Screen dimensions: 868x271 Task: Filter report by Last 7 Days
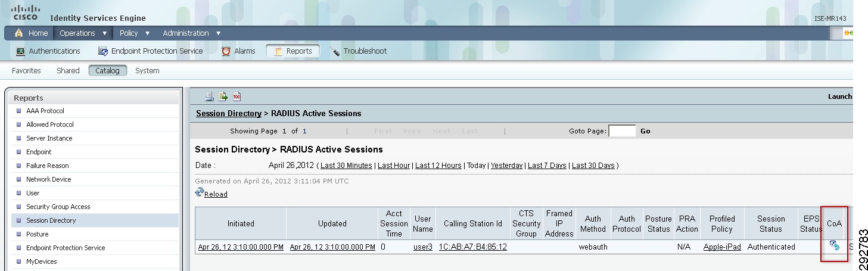(x=547, y=166)
